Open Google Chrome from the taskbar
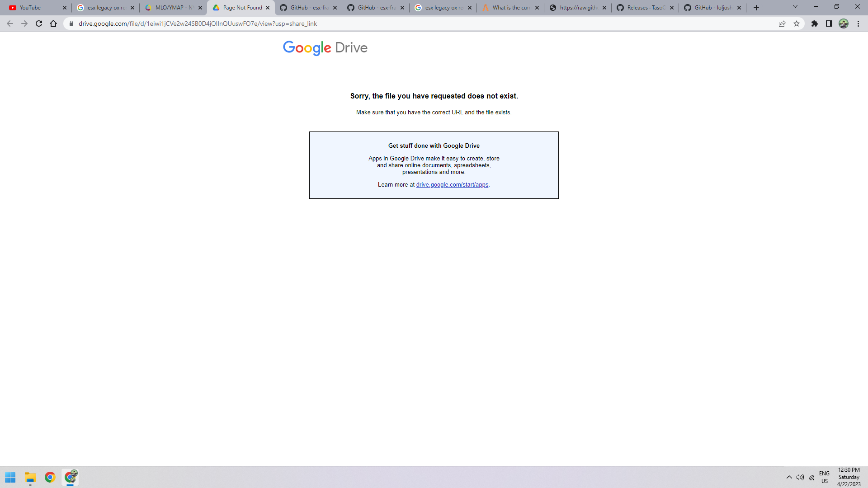The image size is (868, 488). 50,477
